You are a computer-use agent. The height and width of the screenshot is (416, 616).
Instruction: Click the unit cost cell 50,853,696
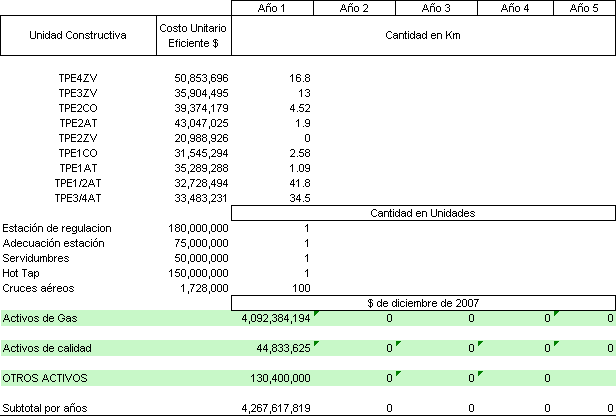(x=201, y=77)
